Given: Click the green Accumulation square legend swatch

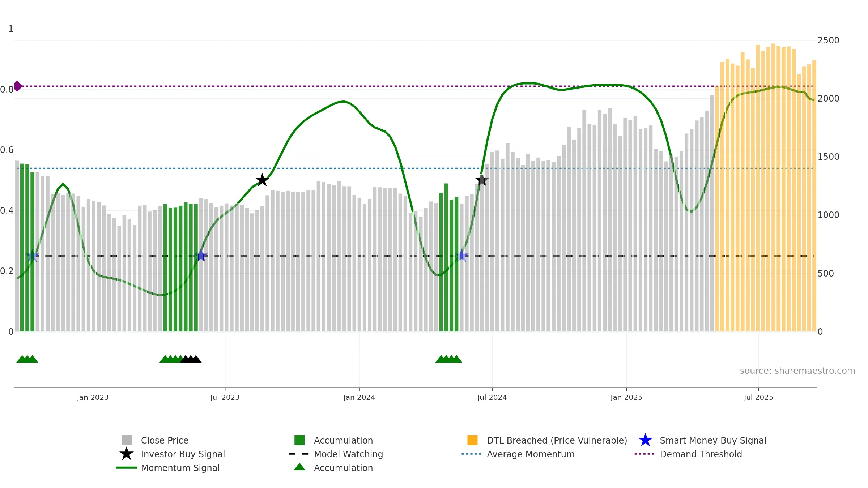Looking at the screenshot, I should point(299,440).
